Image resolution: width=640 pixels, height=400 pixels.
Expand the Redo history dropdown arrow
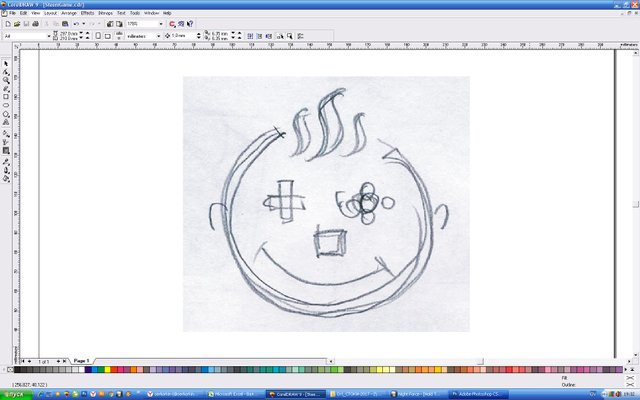point(99,24)
